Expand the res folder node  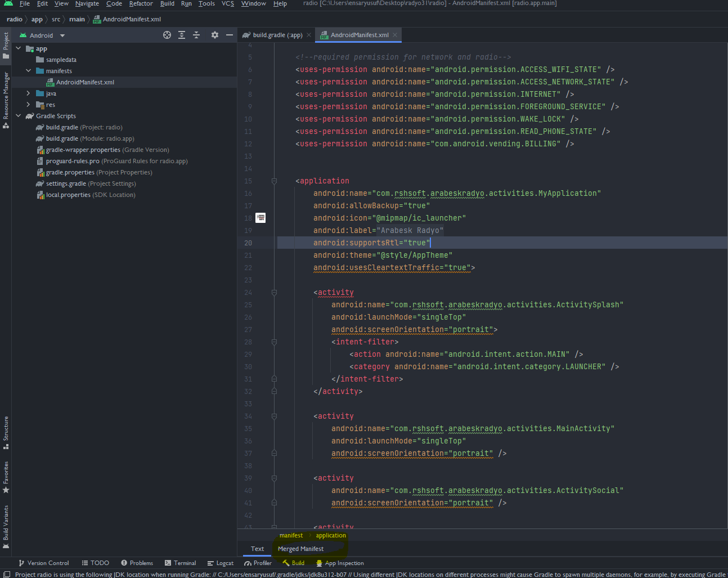(x=28, y=105)
